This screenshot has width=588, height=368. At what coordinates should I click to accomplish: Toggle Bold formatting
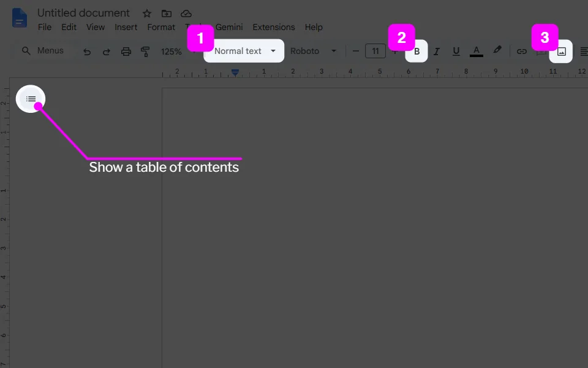[x=417, y=51]
